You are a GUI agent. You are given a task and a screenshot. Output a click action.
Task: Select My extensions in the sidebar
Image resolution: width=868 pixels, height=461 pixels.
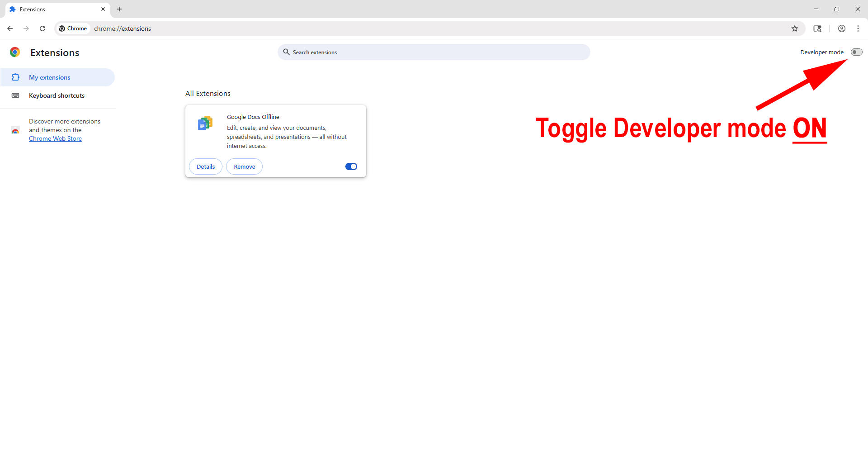(x=50, y=77)
